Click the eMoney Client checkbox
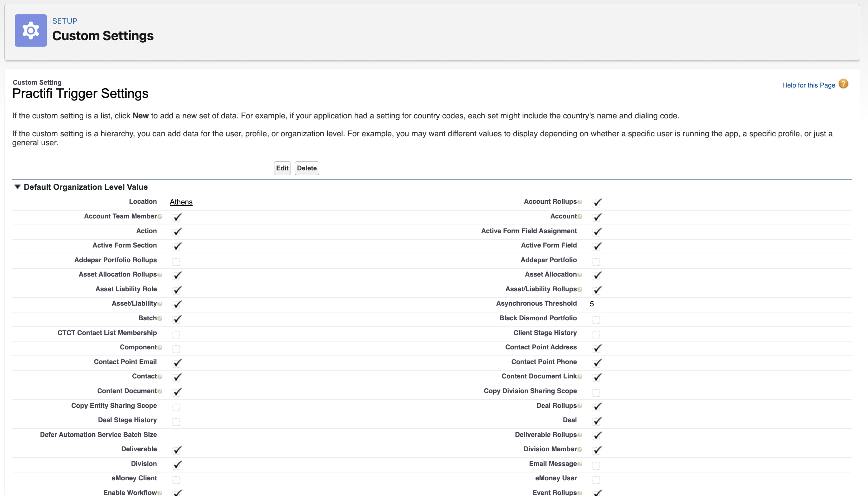This screenshot has height=504, width=868. point(176,480)
